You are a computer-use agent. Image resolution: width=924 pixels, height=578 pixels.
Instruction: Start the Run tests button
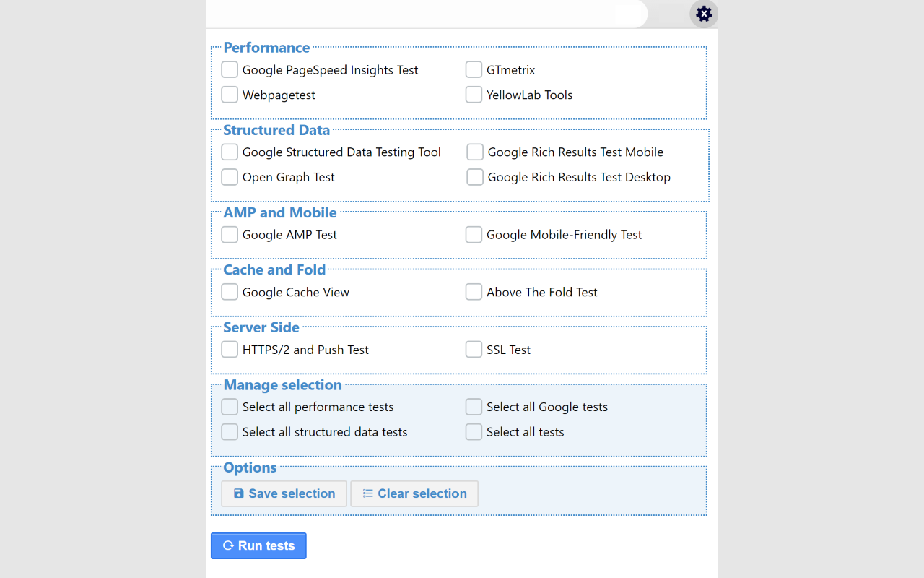pyautogui.click(x=258, y=545)
